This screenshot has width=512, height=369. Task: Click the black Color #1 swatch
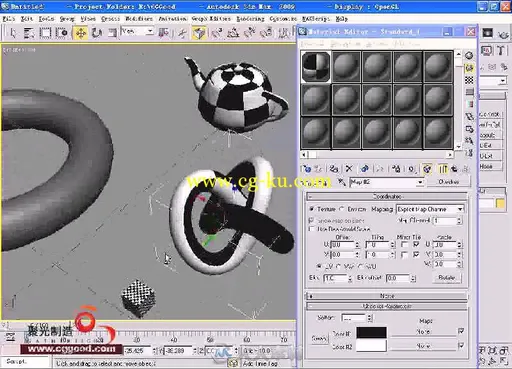pos(371,333)
